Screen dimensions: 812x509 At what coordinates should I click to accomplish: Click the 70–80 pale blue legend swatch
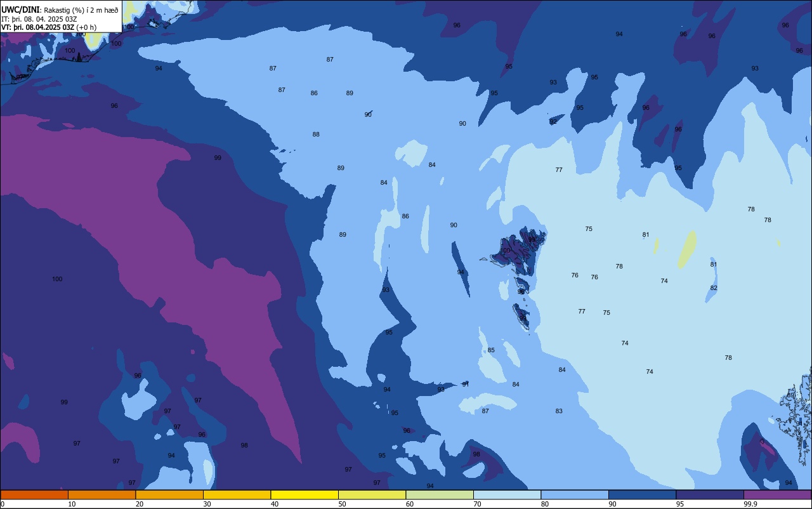tap(507, 494)
